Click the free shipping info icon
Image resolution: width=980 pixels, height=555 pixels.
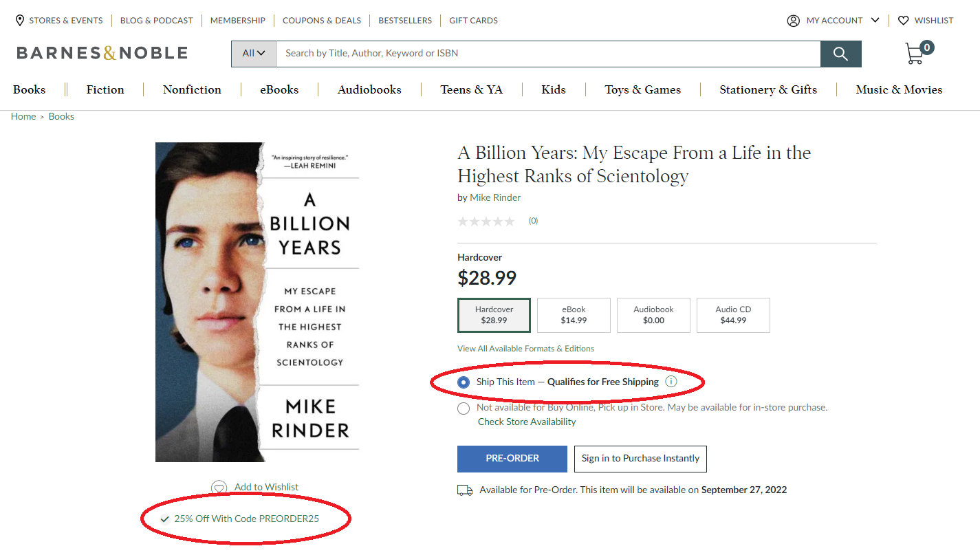coord(671,382)
